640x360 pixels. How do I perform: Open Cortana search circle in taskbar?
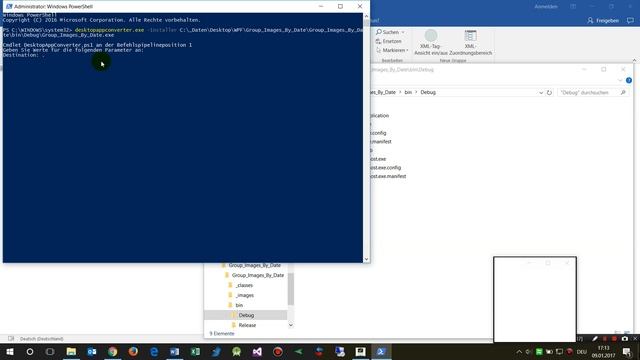coord(30,351)
